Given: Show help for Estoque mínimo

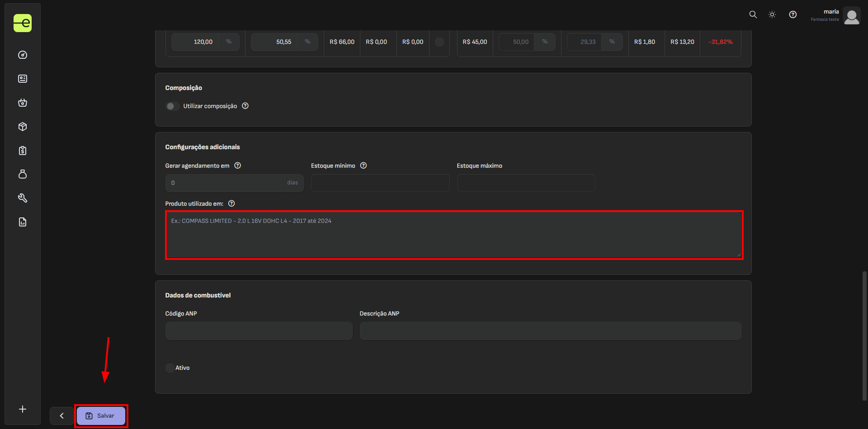Looking at the screenshot, I should pos(363,165).
